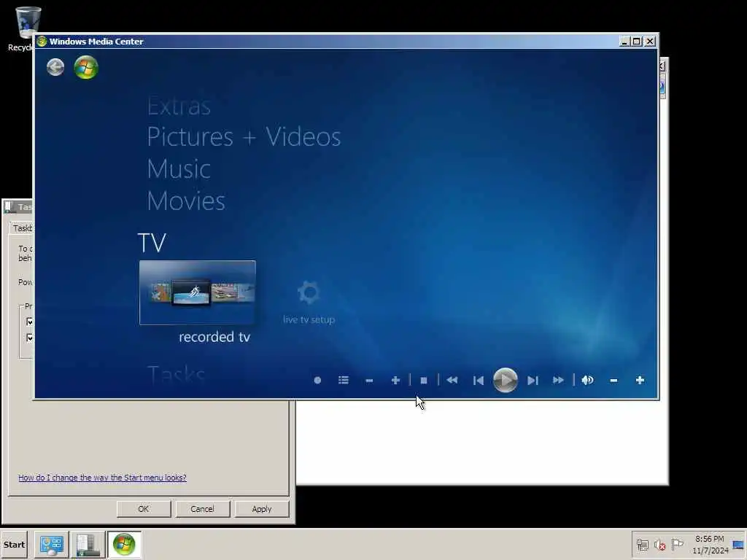Toggle the second checkbox in the properties dialog
Image resolution: width=747 pixels, height=560 pixels.
point(30,338)
